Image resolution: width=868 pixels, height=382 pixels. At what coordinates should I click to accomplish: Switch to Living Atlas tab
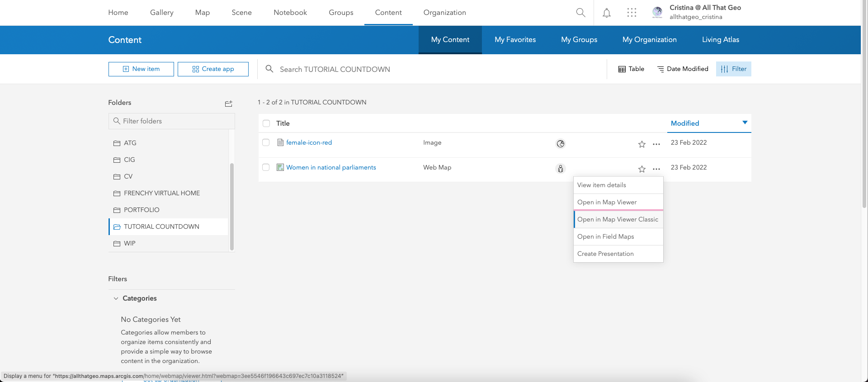tap(720, 40)
